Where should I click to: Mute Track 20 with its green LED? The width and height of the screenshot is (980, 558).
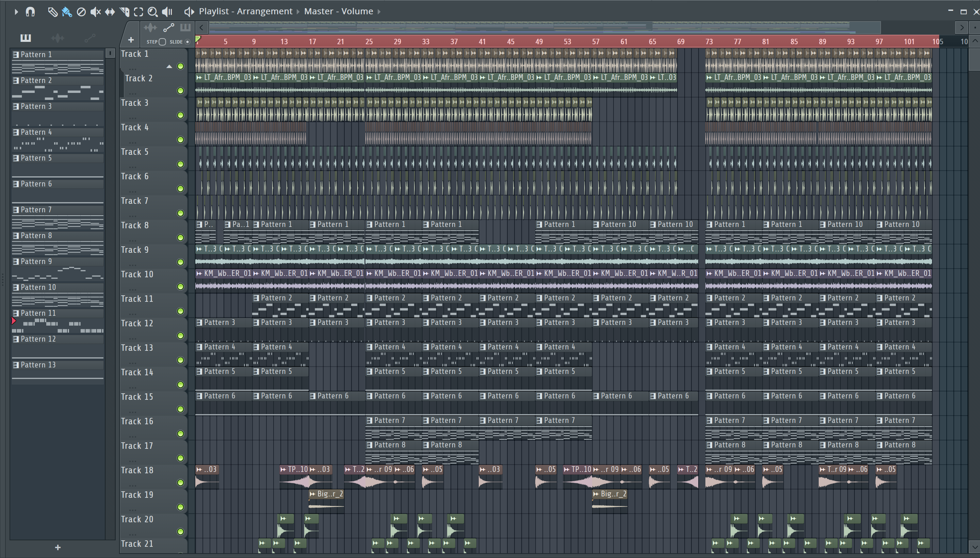tap(180, 531)
